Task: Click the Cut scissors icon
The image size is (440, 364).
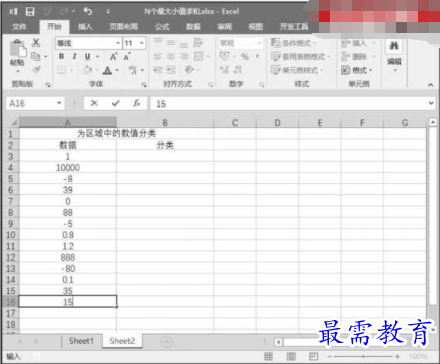Action: tap(36, 43)
